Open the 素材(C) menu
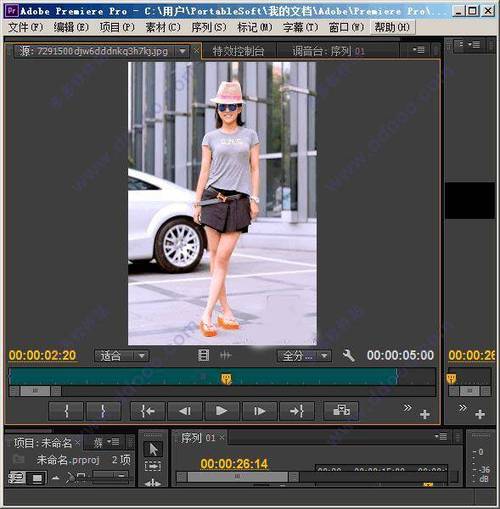Image resolution: width=500 pixels, height=509 pixels. pos(163,27)
